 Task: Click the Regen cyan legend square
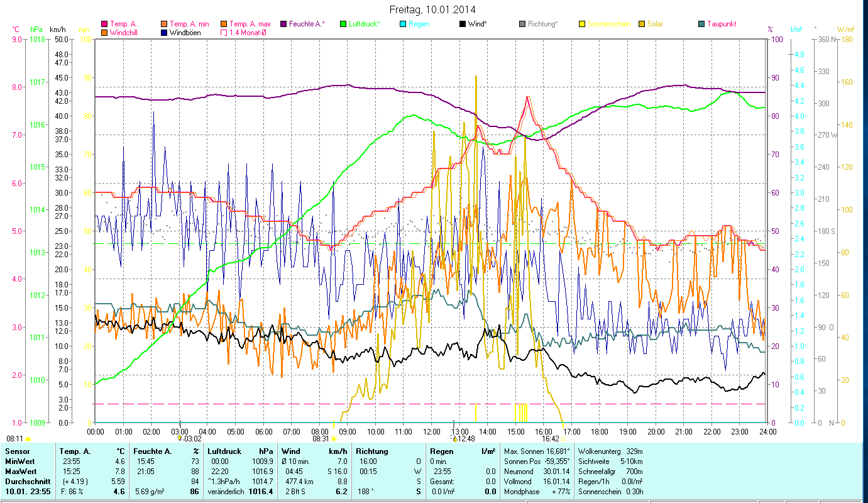403,24
